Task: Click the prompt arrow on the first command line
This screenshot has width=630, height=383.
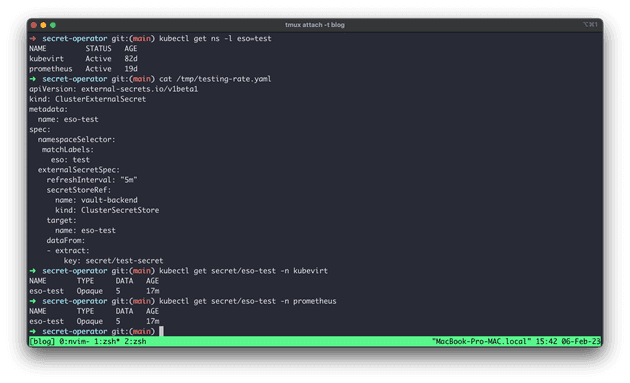Action: point(33,39)
